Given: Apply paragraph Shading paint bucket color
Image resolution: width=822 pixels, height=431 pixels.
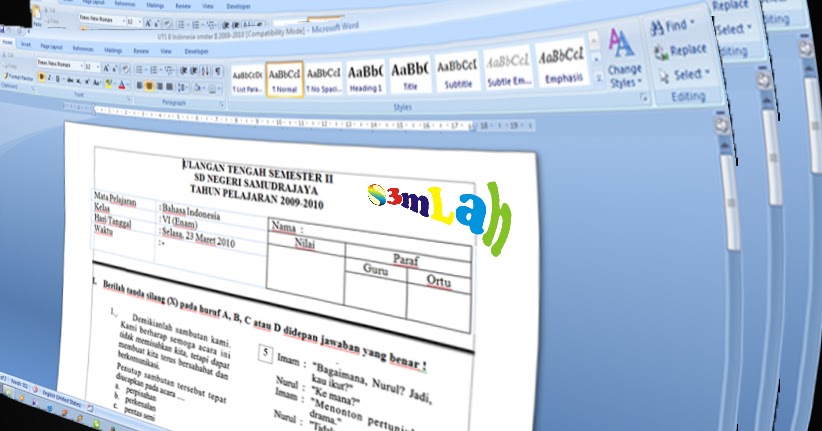Looking at the screenshot, I should point(197,88).
